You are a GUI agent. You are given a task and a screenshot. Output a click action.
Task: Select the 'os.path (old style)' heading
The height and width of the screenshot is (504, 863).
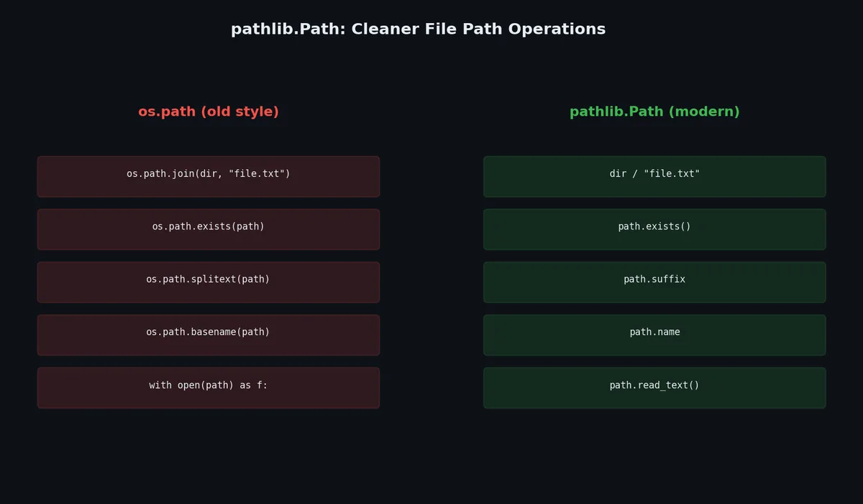point(209,112)
